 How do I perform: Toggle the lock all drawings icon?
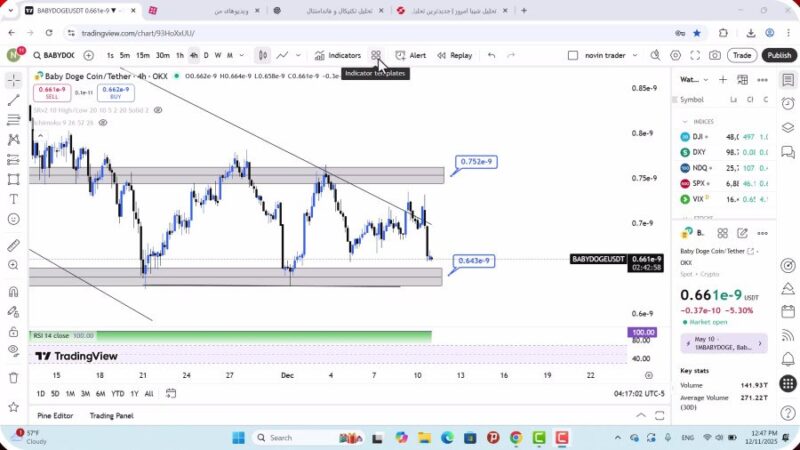click(x=13, y=331)
